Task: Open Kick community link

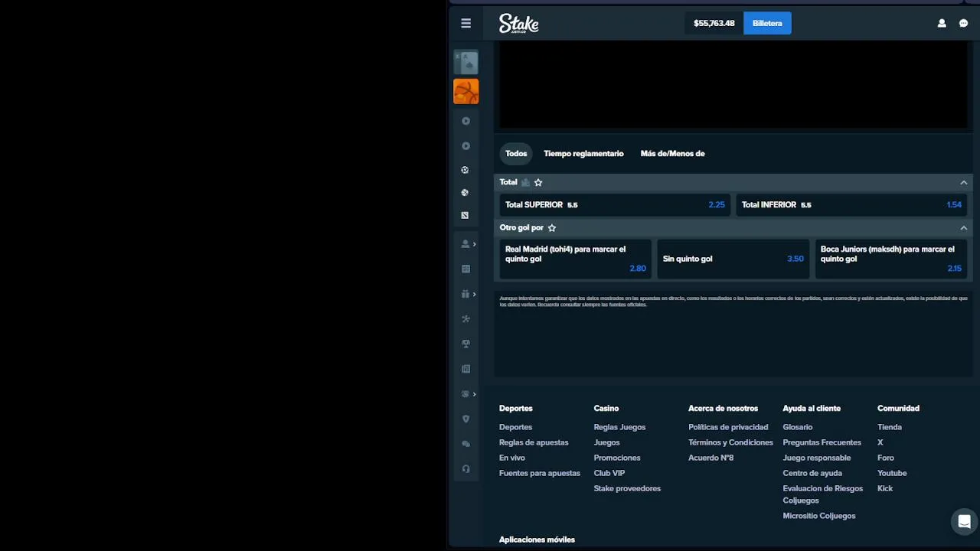Action: point(885,488)
